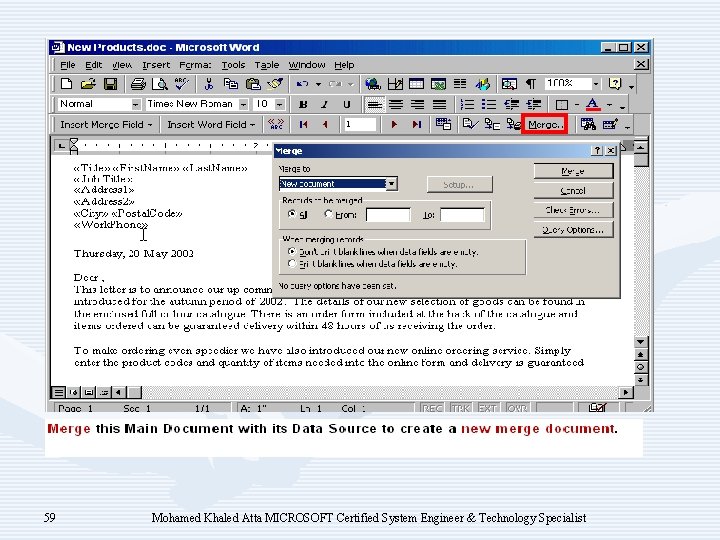The height and width of the screenshot is (540, 720).
Task: Toggle the Drawing toolbar icon
Action: point(483,84)
